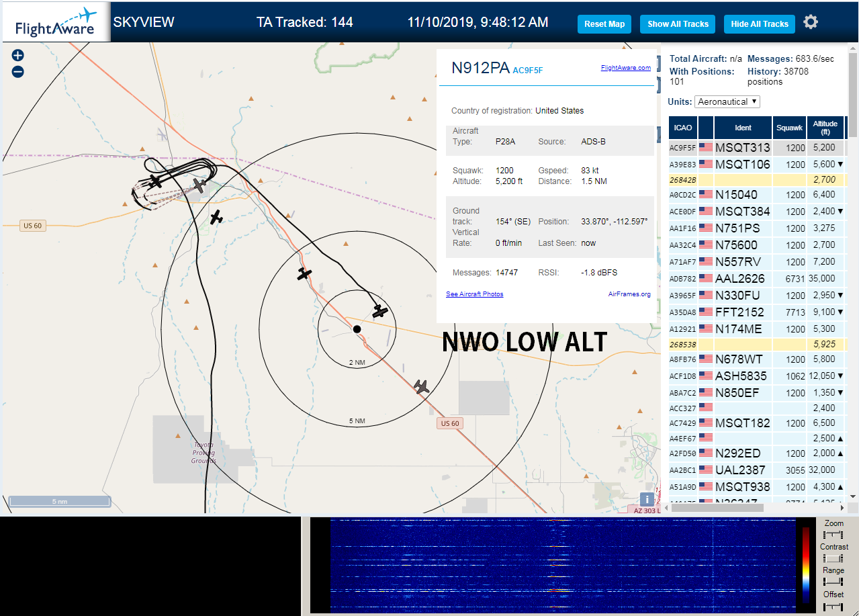
Task: Sort table by Squawk column header
Action: (789, 128)
